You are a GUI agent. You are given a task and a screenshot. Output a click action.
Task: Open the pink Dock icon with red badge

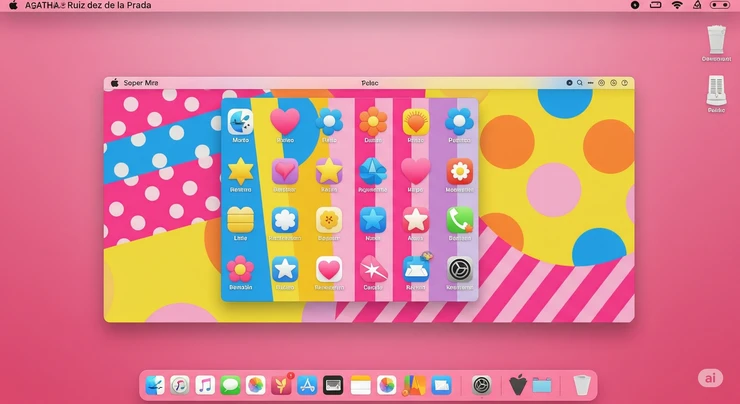pos(282,384)
